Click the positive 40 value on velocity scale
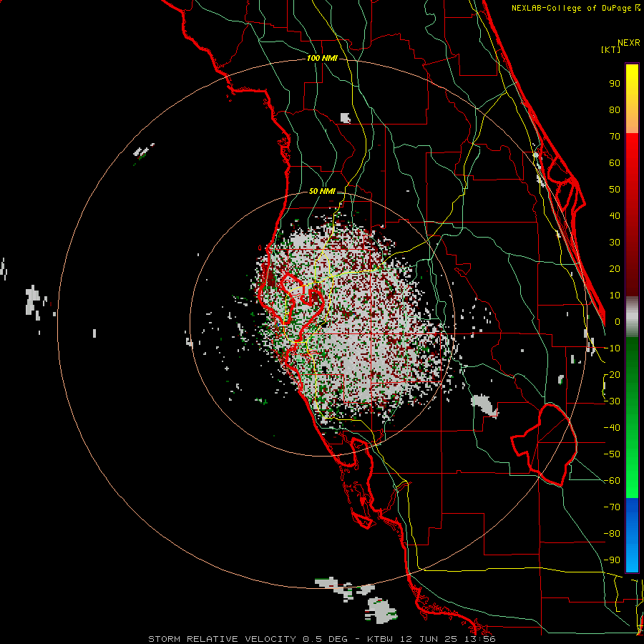The height and width of the screenshot is (644, 644). point(615,216)
